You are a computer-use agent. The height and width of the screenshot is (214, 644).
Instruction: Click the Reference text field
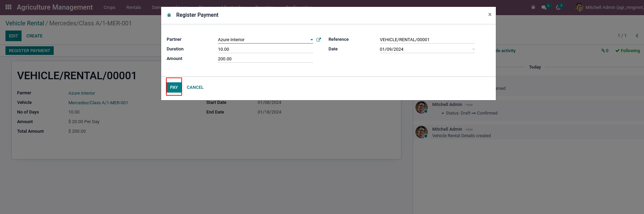427,40
